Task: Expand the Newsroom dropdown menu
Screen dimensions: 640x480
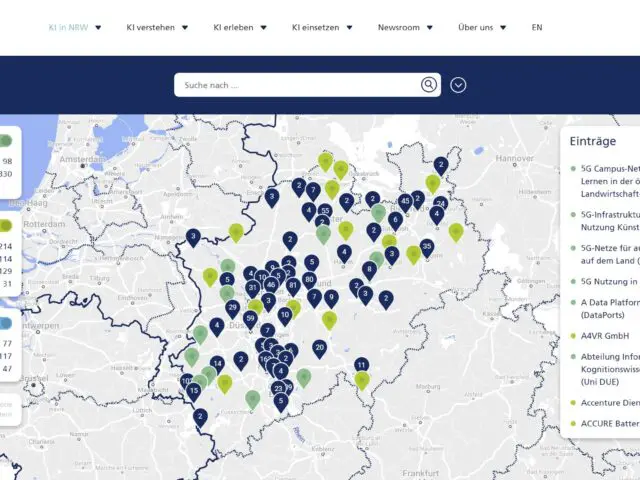Action: point(404,28)
